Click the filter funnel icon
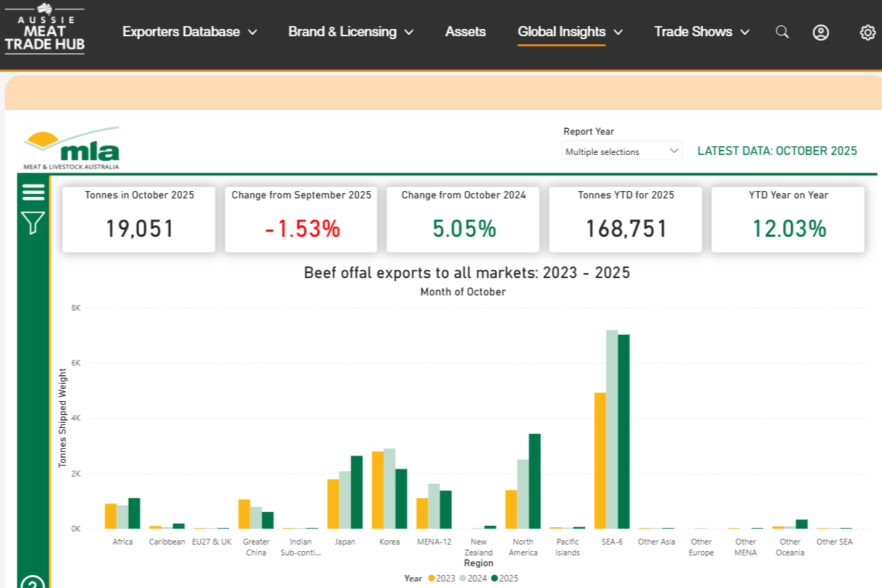882x588 pixels. [33, 222]
